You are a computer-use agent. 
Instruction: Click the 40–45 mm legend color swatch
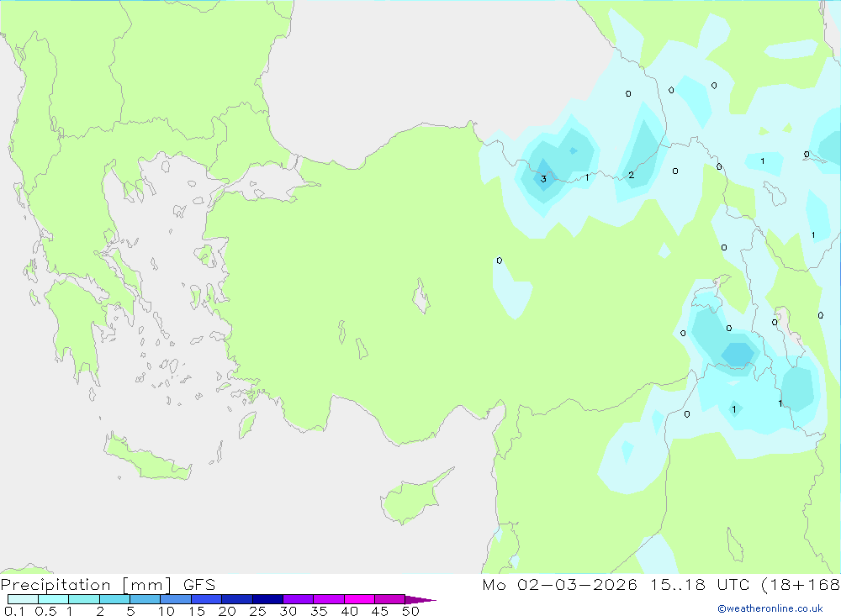tap(359, 599)
